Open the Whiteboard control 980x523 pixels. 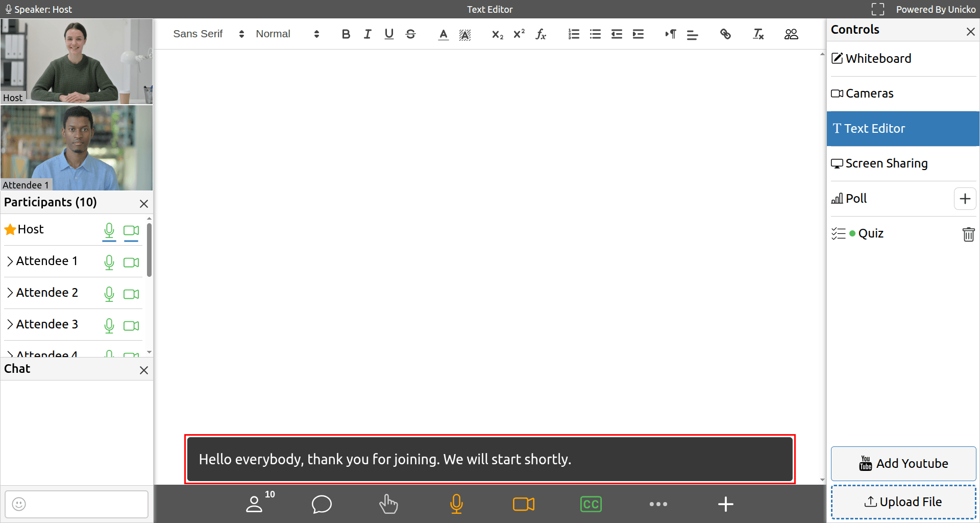[x=903, y=59]
